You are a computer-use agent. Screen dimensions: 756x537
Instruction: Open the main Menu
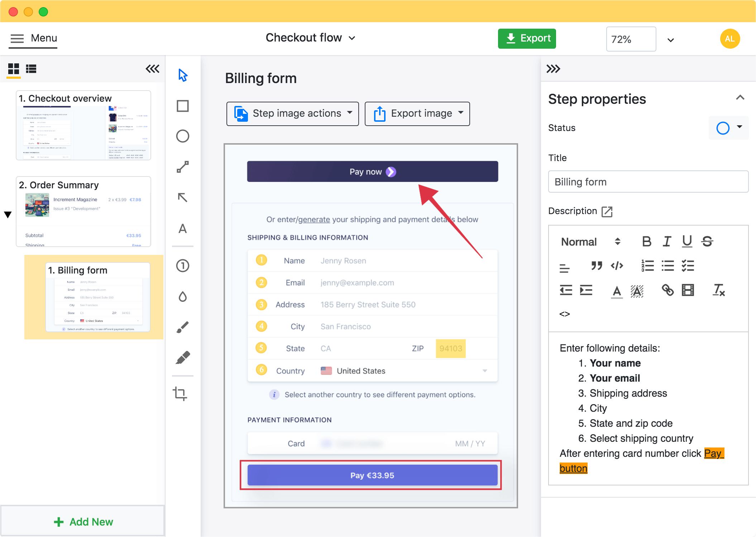34,38
